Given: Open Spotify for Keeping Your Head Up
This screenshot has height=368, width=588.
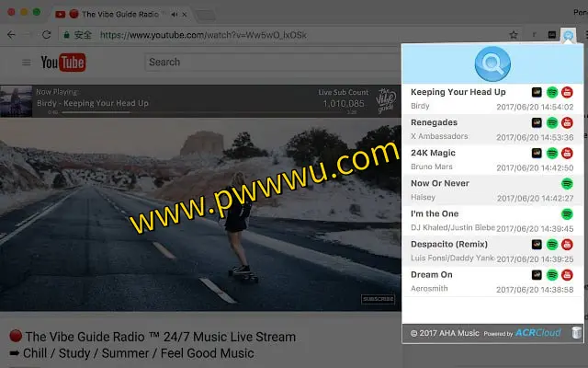Looking at the screenshot, I should pos(552,93).
